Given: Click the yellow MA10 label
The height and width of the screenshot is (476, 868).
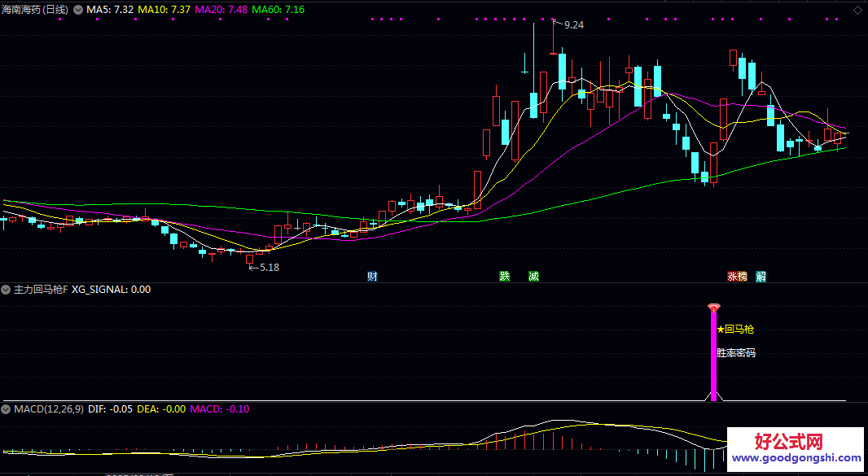Looking at the screenshot, I should 164,9.
